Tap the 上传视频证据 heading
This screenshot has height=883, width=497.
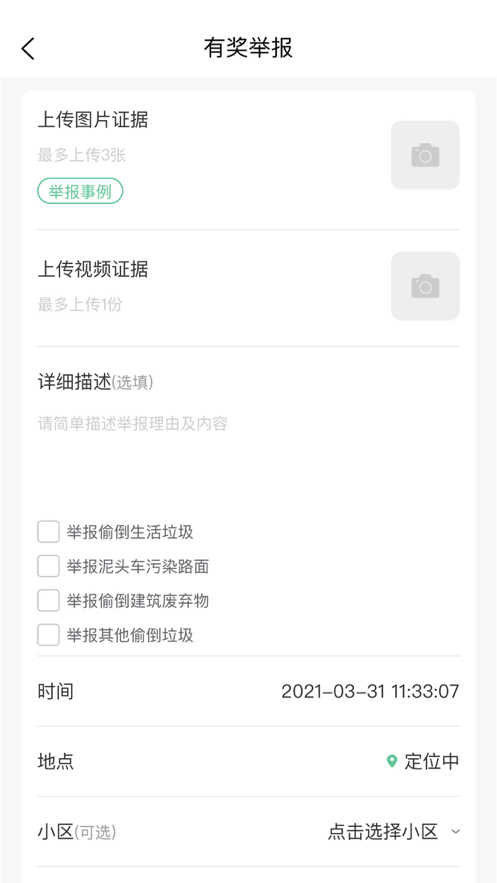coord(93,269)
